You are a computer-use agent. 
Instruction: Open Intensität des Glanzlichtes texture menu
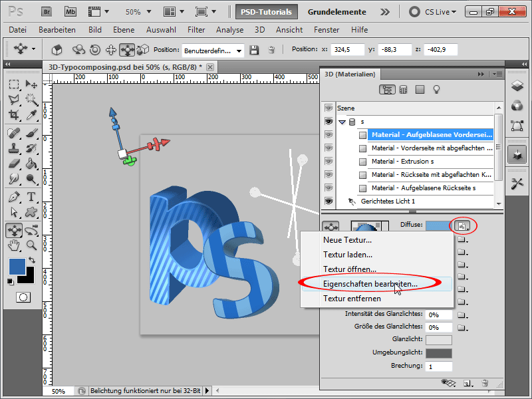coord(462,315)
